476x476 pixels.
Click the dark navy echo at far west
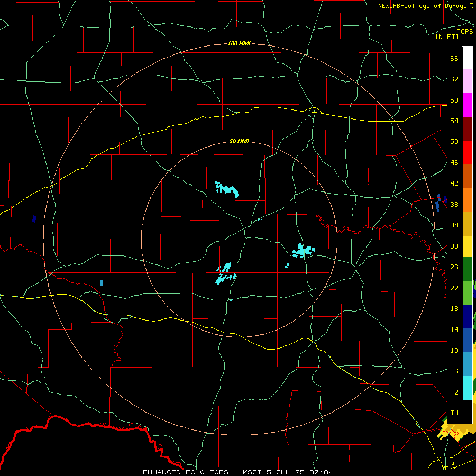(34, 218)
